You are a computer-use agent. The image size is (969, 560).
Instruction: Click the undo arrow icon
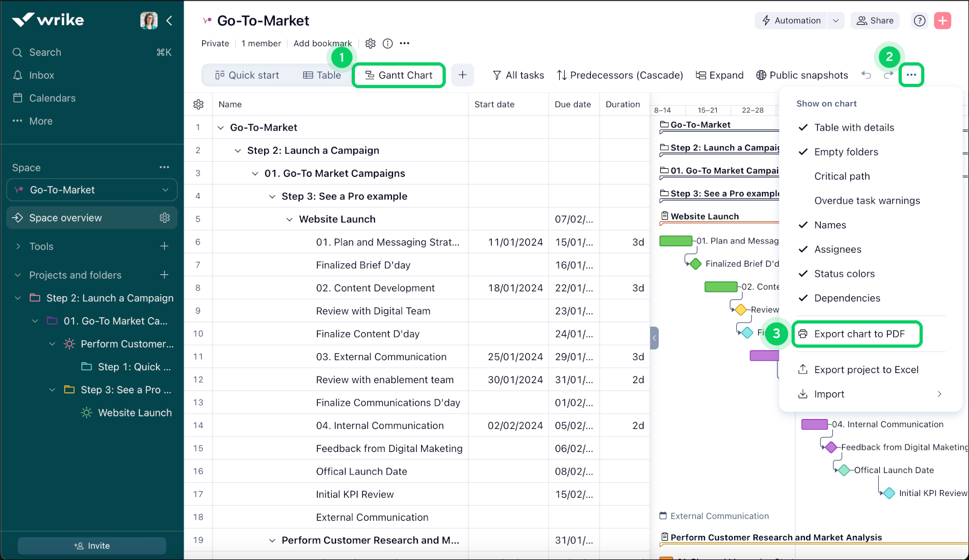pos(866,75)
